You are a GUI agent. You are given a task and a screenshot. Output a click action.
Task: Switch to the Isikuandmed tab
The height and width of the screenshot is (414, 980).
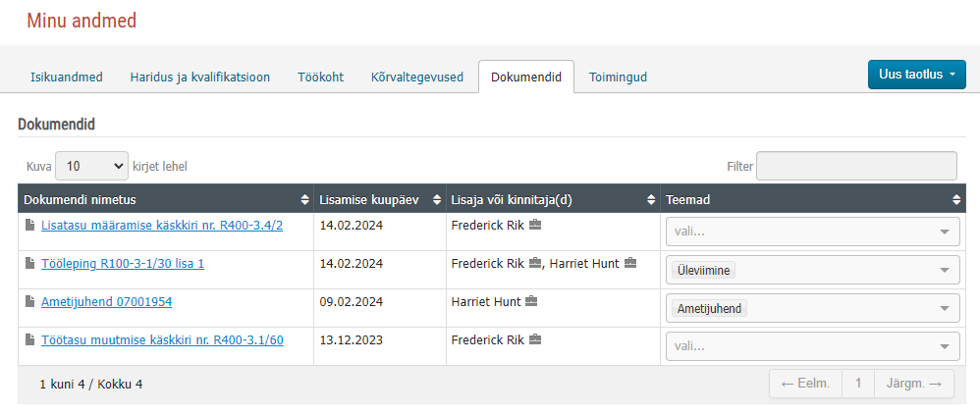(66, 78)
